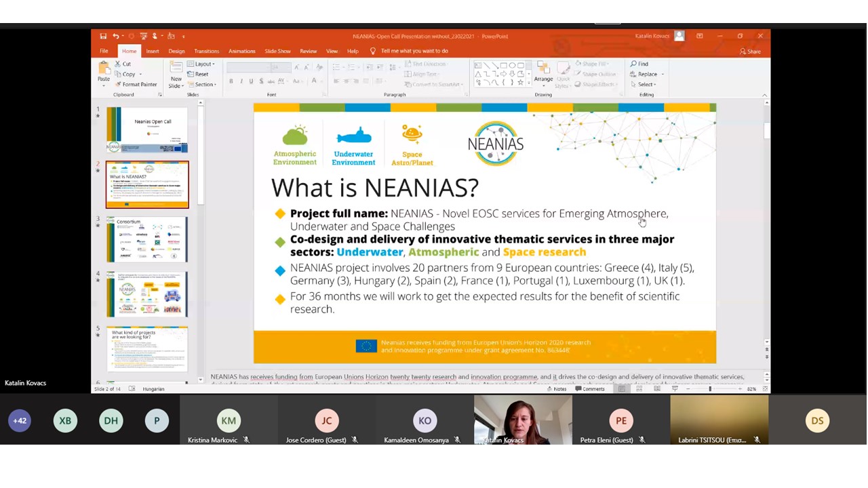Expand the Layout dropdown
This screenshot has width=868, height=488.
[x=201, y=64]
